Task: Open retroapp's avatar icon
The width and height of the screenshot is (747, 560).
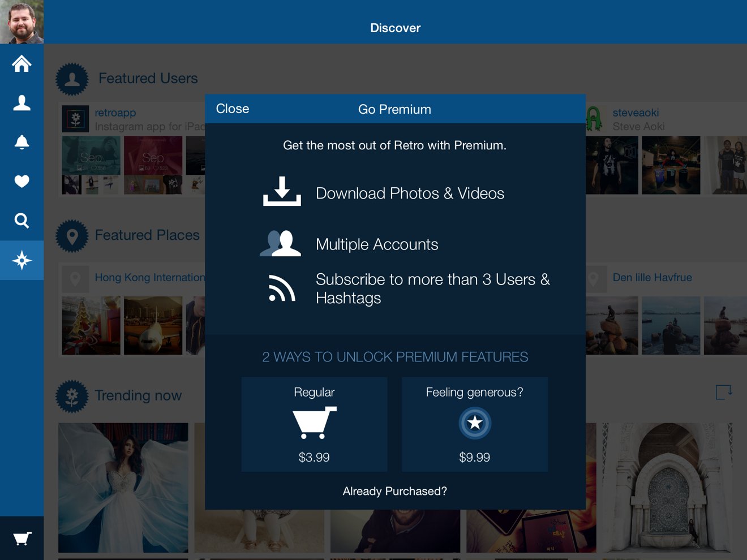Action: (75, 119)
